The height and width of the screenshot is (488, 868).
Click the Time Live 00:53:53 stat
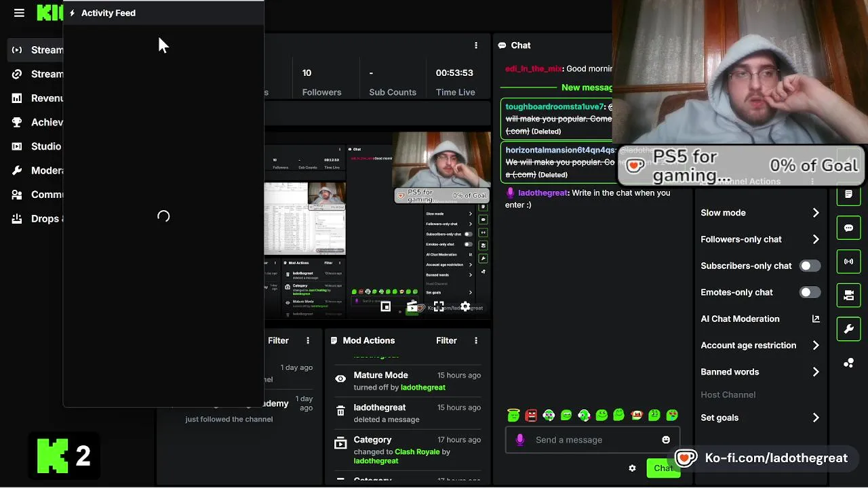[x=455, y=82]
